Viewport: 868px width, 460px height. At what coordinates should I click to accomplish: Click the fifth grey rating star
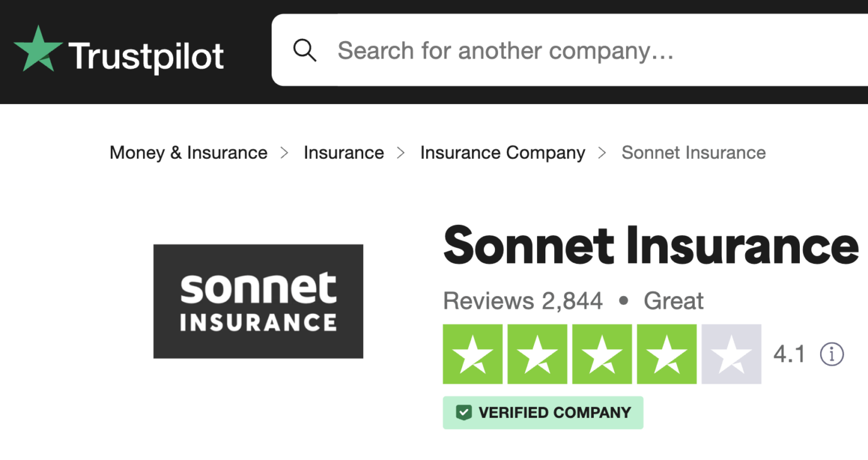pos(731,354)
